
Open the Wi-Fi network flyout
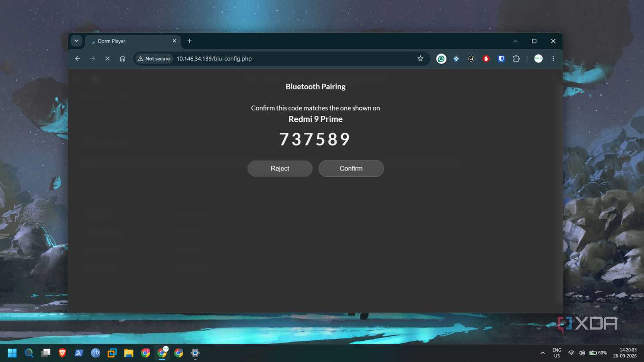click(571, 353)
